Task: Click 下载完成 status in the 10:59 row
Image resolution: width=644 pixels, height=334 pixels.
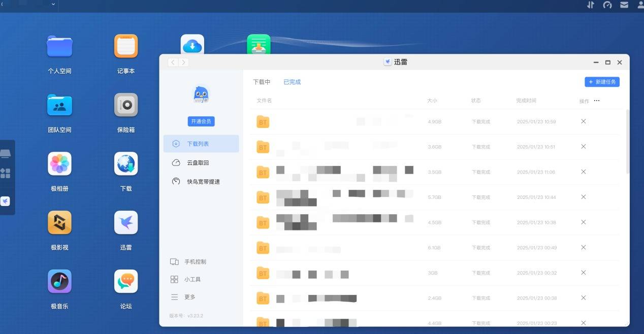Action: coord(481,122)
